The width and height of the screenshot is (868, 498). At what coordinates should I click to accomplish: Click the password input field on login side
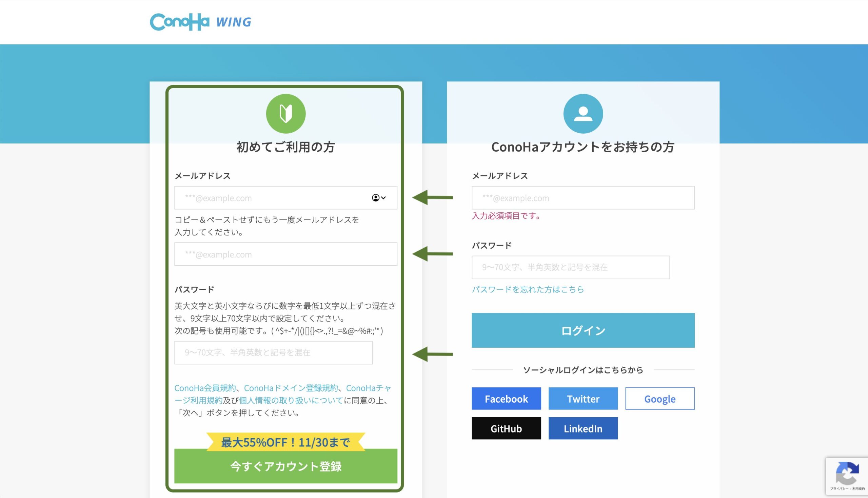point(583,267)
